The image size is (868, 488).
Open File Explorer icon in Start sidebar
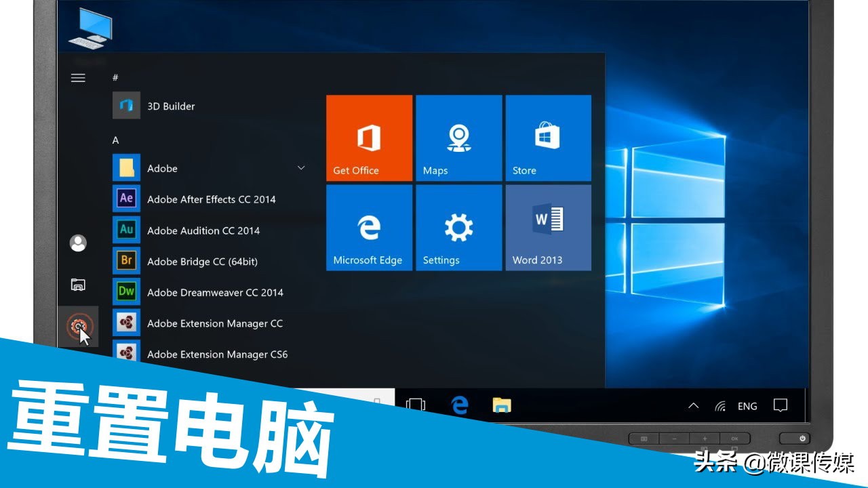[x=78, y=285]
